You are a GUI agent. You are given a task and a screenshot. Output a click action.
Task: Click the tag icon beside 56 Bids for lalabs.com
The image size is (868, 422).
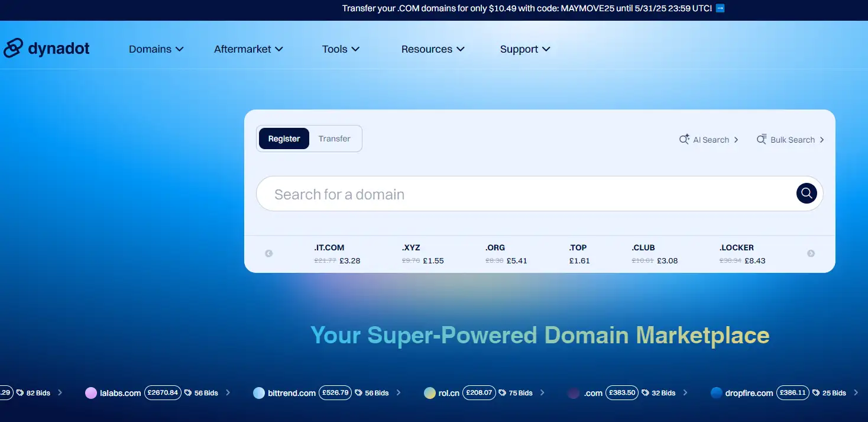click(187, 393)
